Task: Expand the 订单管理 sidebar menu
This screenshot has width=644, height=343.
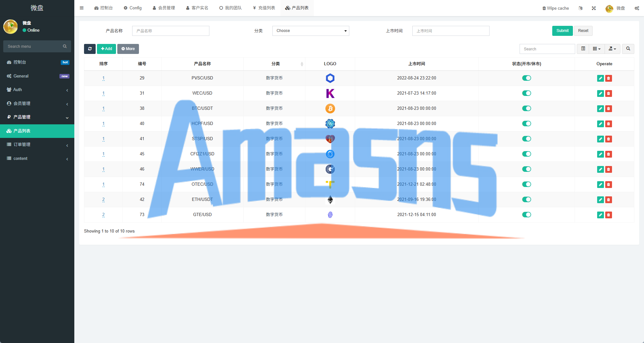Action: (x=37, y=144)
